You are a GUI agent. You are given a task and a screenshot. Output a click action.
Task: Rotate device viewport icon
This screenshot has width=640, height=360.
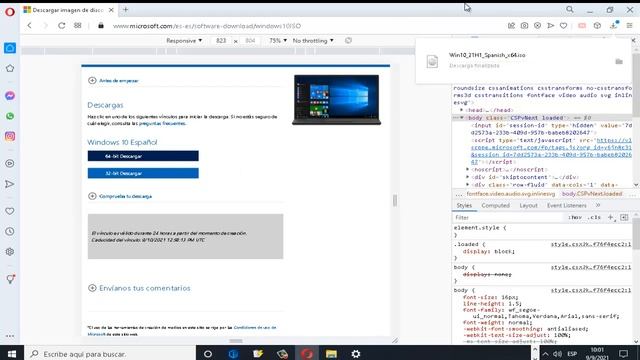coord(348,40)
